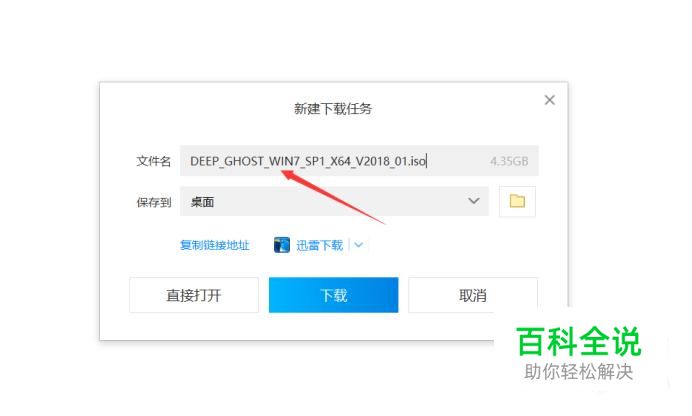Click the 保存到 label
Viewport: 692px width, 416px height.
coord(154,202)
